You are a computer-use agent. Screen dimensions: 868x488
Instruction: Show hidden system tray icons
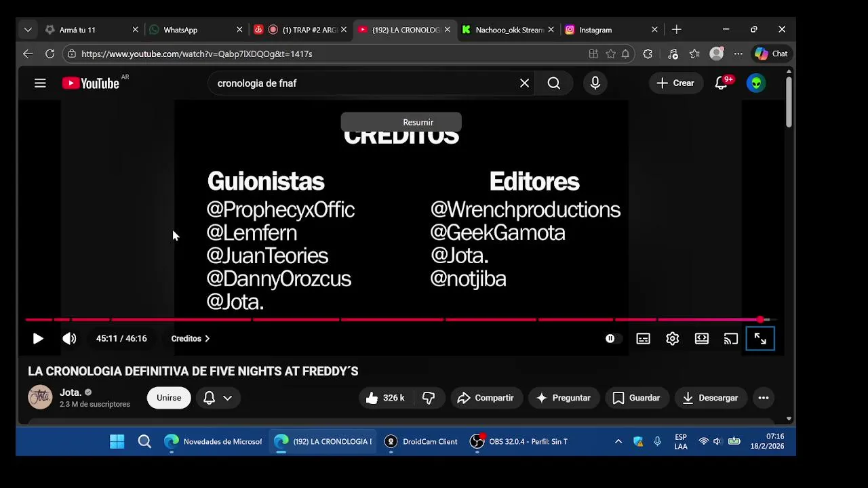(618, 442)
